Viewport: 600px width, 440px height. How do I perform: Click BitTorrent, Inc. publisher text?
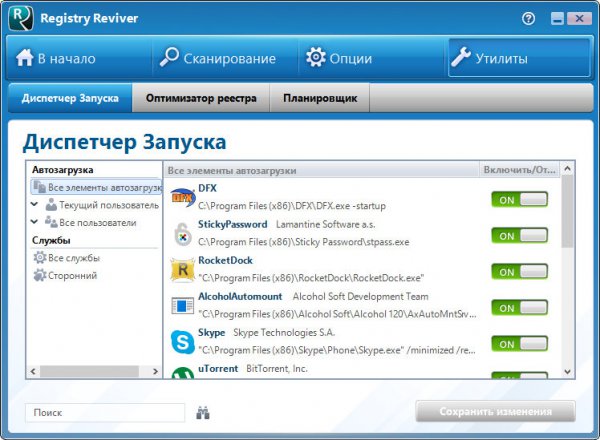coord(277,368)
